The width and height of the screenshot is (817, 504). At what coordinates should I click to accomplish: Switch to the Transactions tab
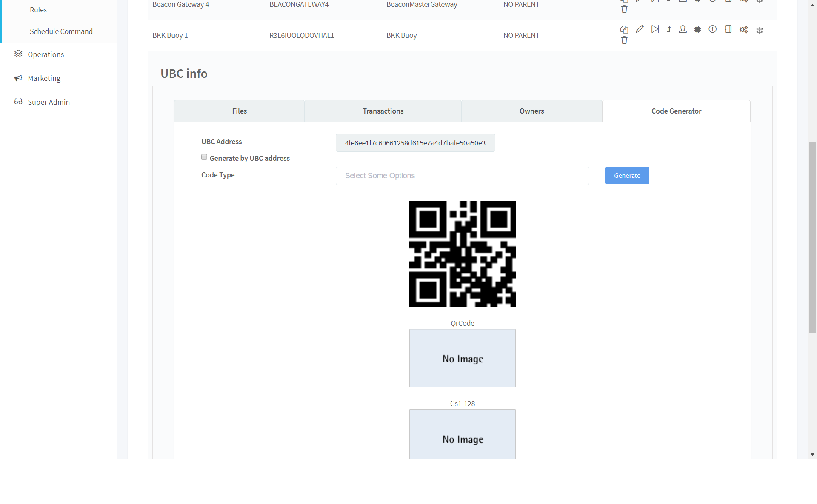coord(383,111)
